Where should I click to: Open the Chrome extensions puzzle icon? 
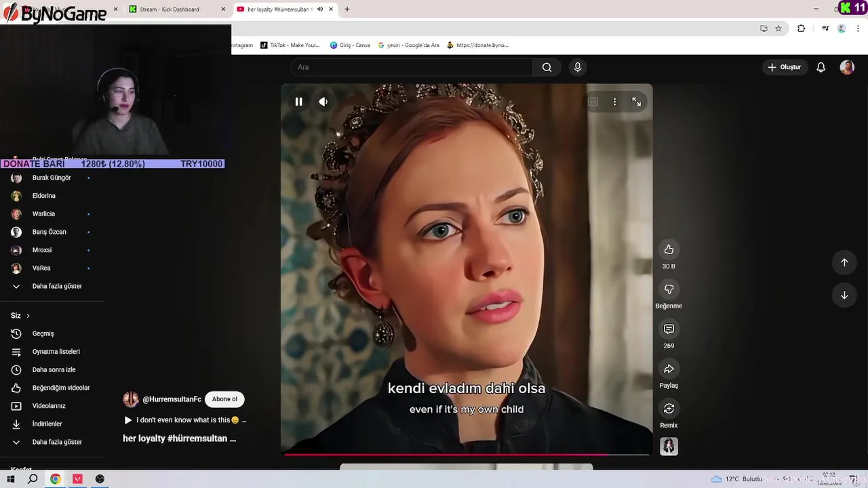tap(801, 28)
